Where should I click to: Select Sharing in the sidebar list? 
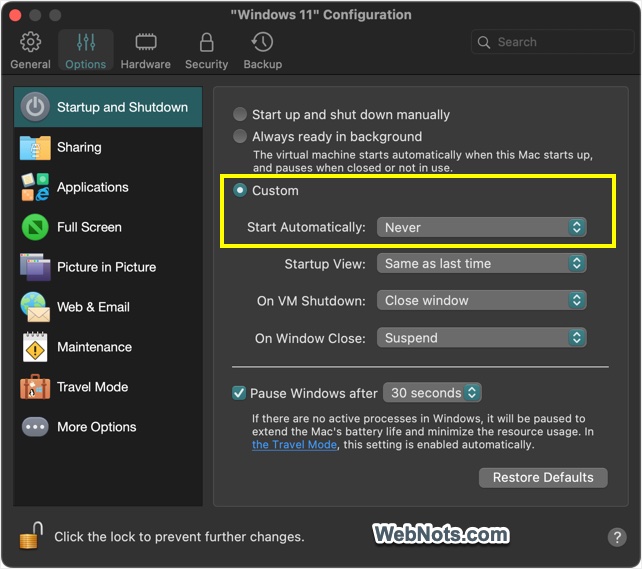(108, 147)
